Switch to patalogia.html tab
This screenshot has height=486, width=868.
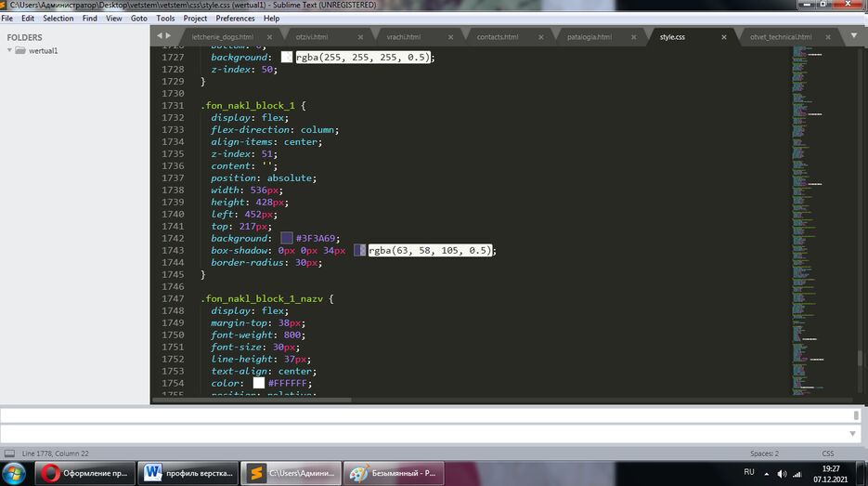point(589,37)
